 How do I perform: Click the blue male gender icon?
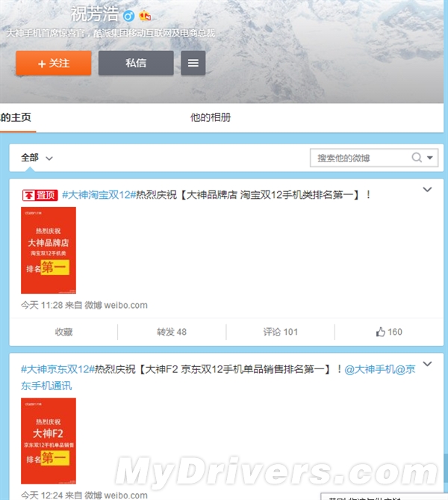point(128,16)
